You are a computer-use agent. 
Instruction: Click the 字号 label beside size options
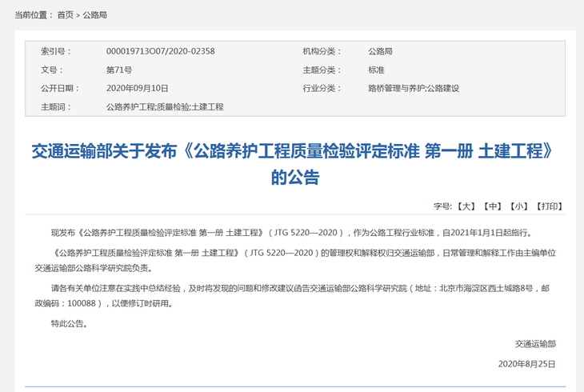pos(442,206)
